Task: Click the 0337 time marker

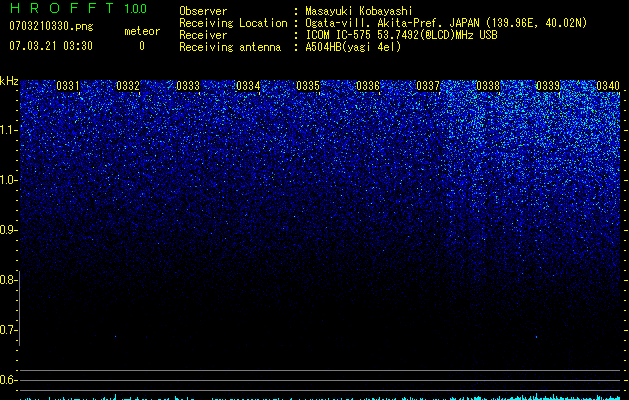Action: click(428, 86)
